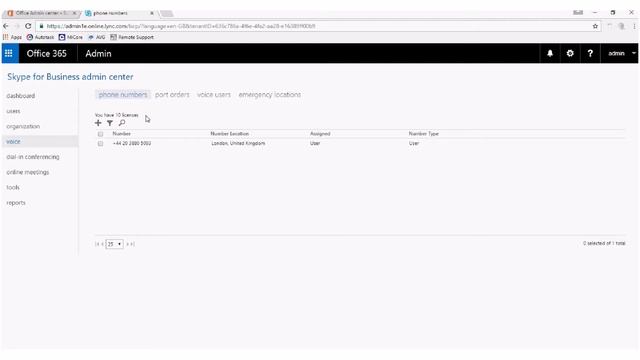Viewport: 640px width, 360px height.
Task: Open the notifications bell
Action: coord(550,53)
